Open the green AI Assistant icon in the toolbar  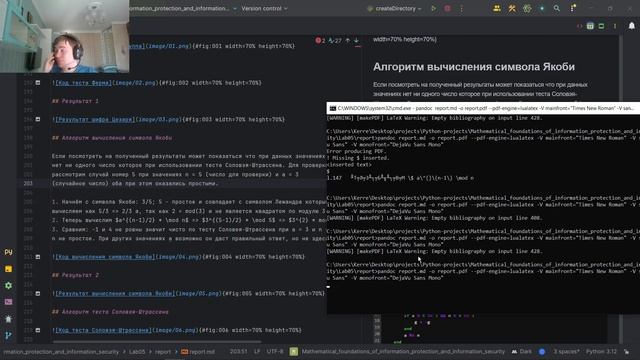[x=527, y=8]
